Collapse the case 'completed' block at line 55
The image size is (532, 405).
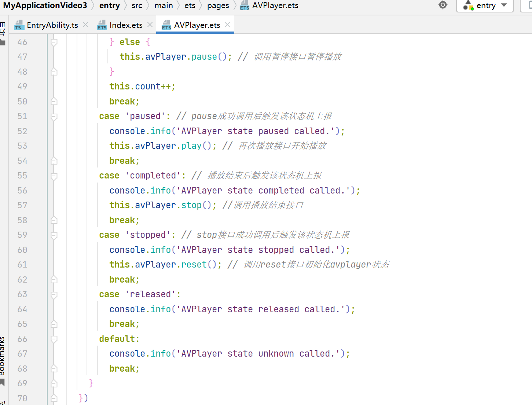click(54, 176)
